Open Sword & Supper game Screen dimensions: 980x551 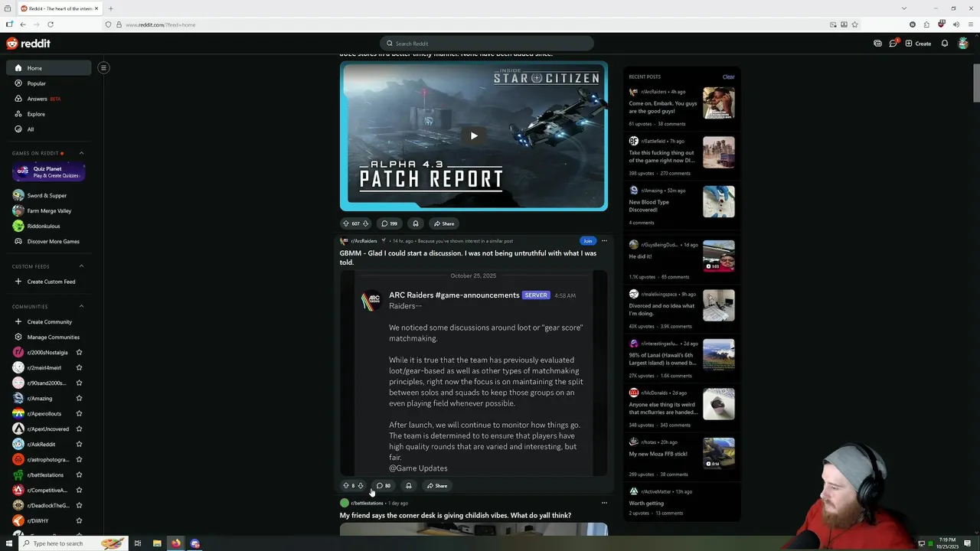[x=48, y=195]
